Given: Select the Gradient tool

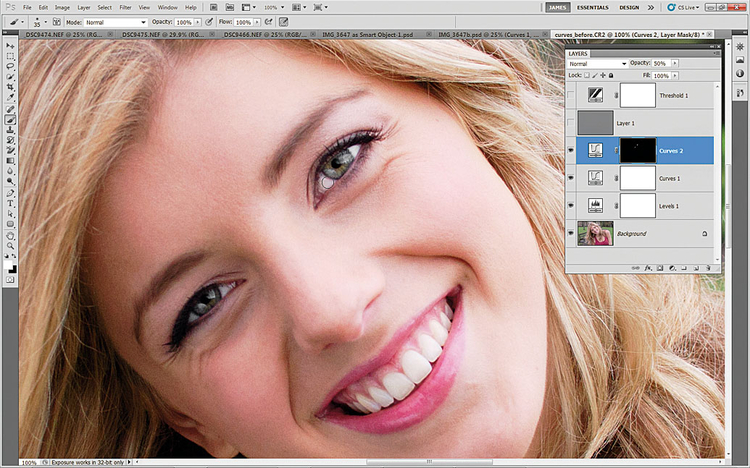Looking at the screenshot, I should [10, 161].
